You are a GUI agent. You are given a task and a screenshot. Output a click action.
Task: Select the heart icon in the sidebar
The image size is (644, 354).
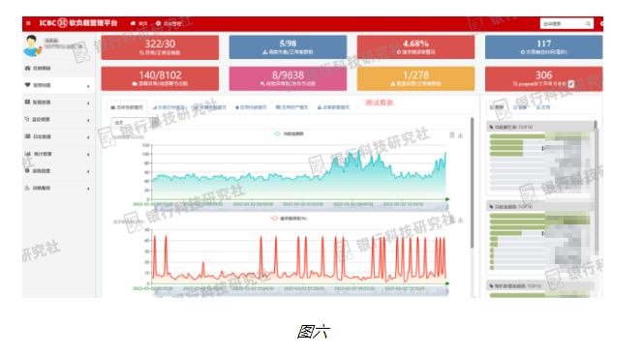point(27,85)
